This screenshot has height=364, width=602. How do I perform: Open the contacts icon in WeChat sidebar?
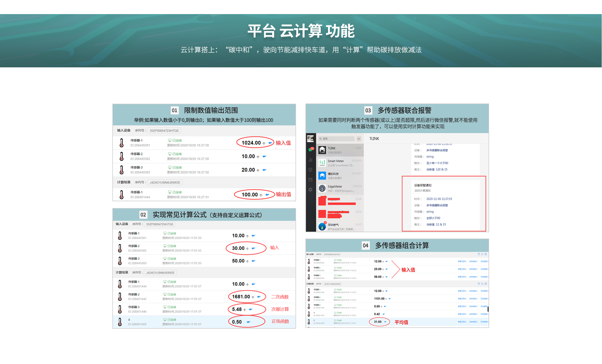[310, 160]
